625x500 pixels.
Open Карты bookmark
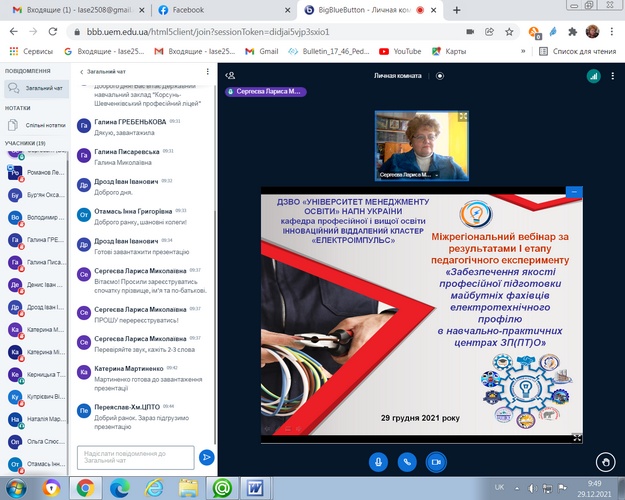(x=449, y=51)
